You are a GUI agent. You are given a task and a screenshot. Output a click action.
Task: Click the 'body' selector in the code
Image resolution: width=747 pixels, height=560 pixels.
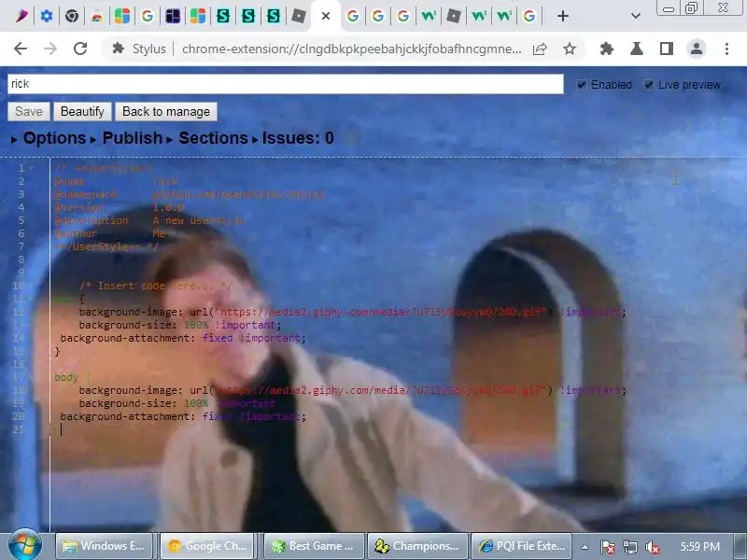coord(66,377)
